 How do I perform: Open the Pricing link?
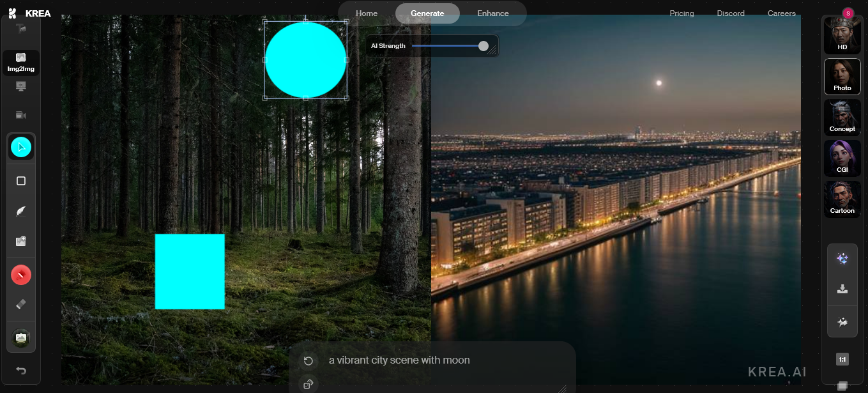point(681,13)
